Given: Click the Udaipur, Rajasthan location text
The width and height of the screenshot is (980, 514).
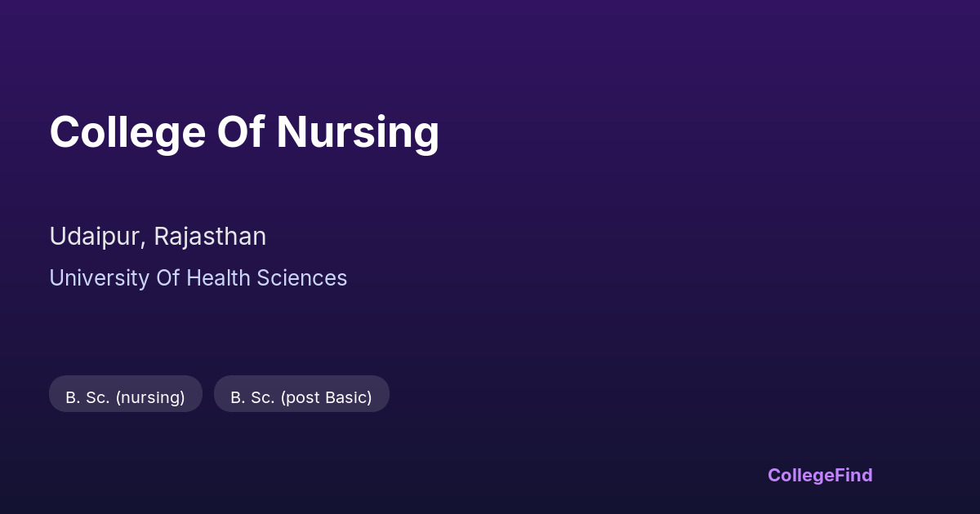Looking at the screenshot, I should pyautogui.click(x=158, y=237).
